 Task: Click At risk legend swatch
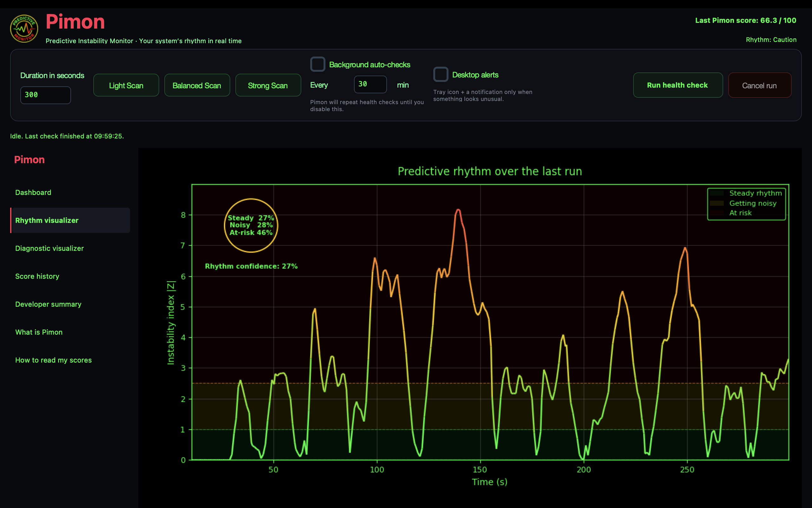coord(717,213)
